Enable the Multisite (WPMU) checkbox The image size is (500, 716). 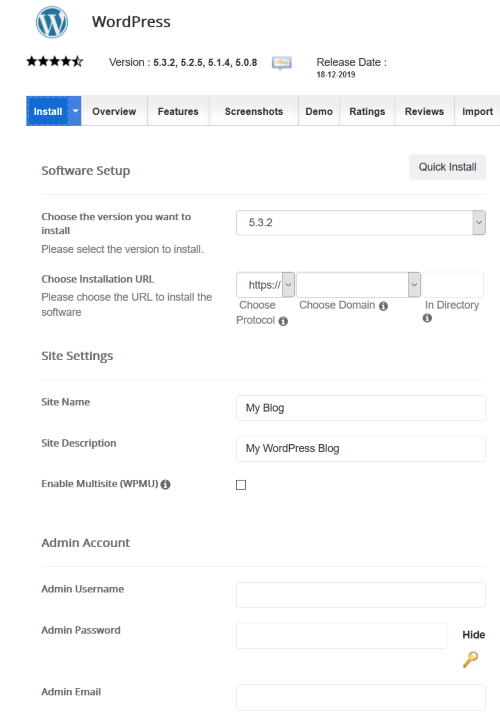(241, 485)
